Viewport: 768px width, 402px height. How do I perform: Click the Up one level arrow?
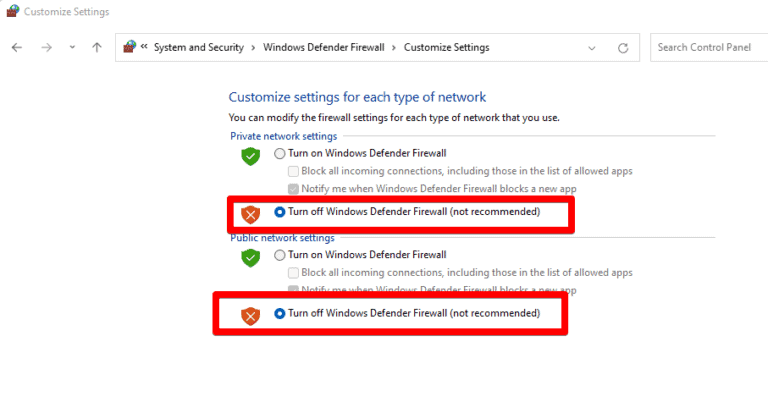pyautogui.click(x=96, y=47)
